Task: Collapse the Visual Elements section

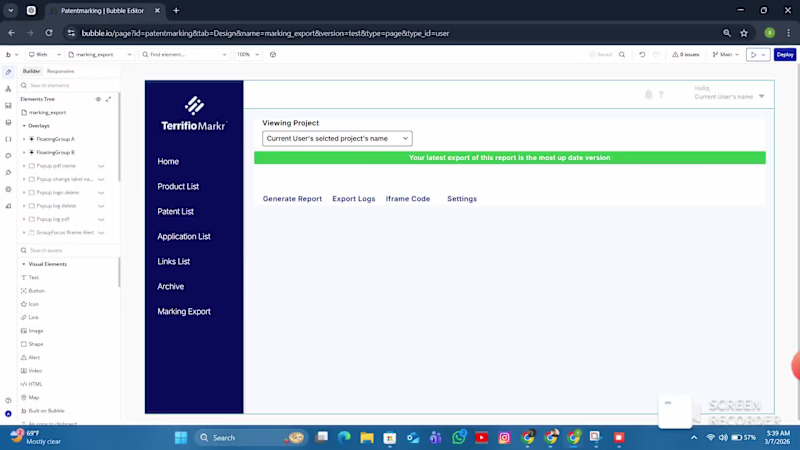Action: (23, 264)
